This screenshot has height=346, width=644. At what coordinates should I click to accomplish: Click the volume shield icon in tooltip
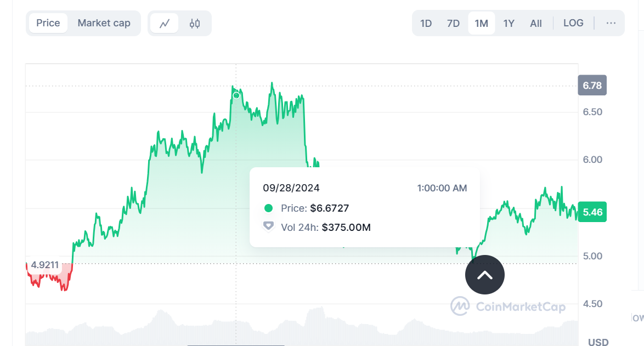268,226
